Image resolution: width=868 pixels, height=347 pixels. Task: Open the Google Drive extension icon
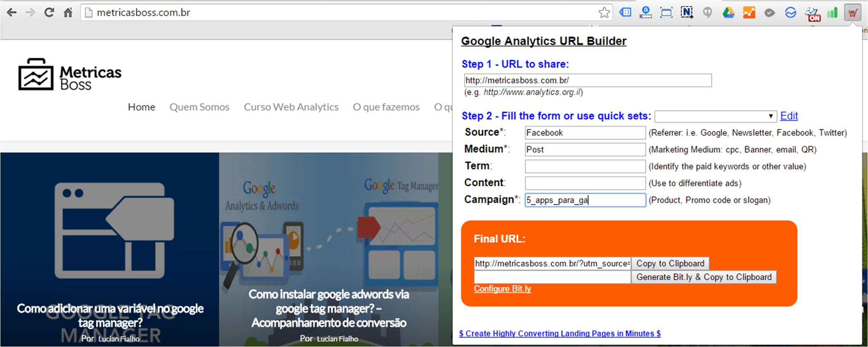728,12
